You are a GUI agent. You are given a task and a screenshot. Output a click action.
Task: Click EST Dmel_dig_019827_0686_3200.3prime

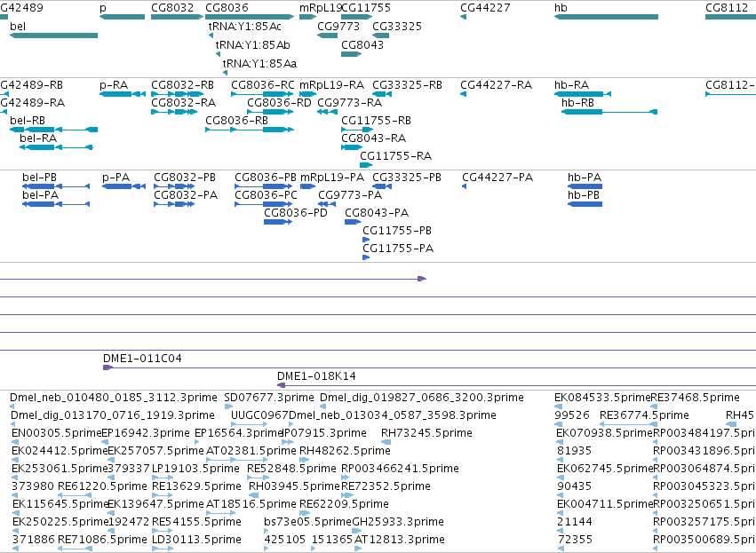coord(422,398)
